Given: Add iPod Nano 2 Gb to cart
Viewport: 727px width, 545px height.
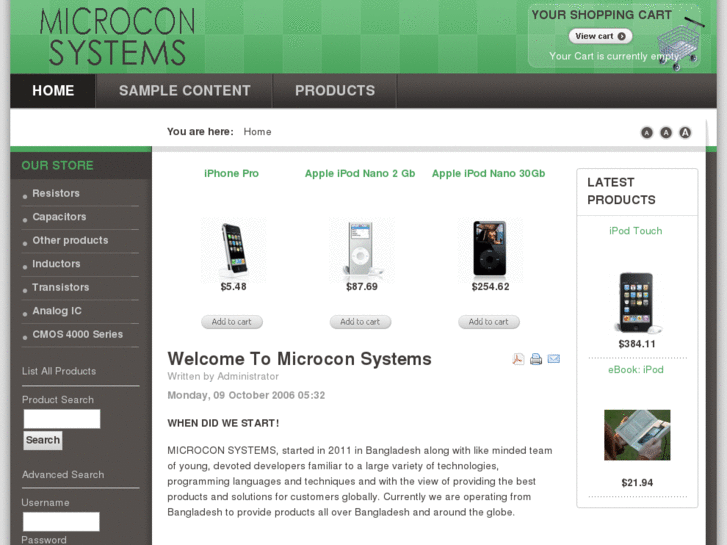Looking at the screenshot, I should (x=360, y=322).
